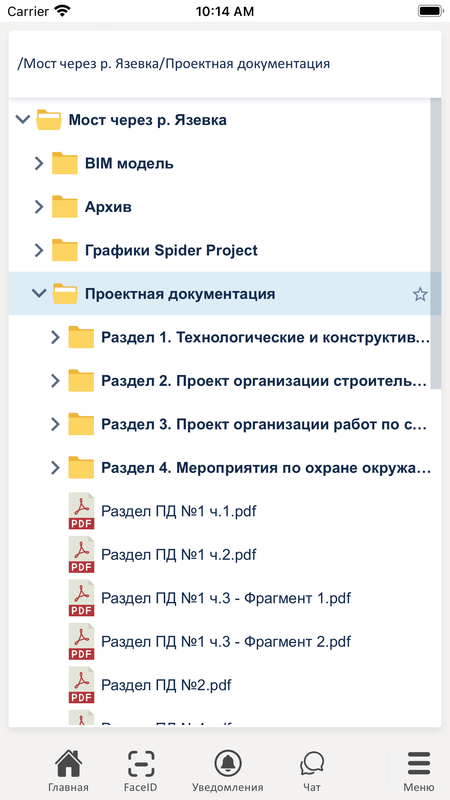Expand Раздел 1. Технологические folder chevron
450x800 pixels.
point(55,337)
